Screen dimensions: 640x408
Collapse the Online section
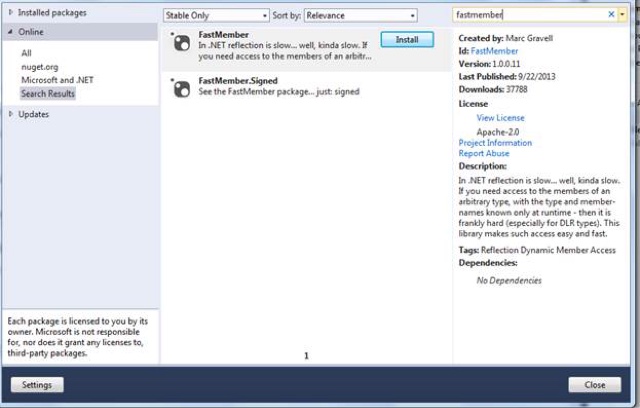[x=11, y=32]
